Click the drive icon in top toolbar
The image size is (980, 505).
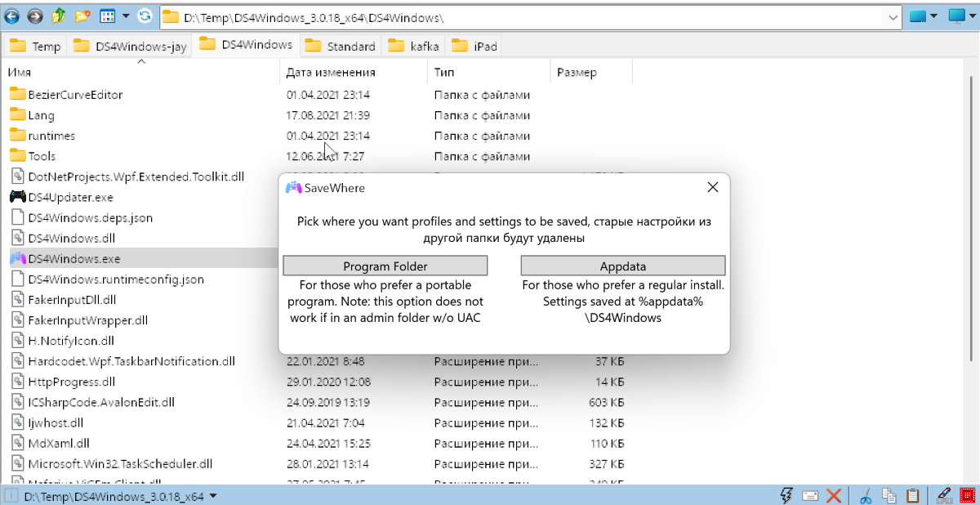point(919,16)
